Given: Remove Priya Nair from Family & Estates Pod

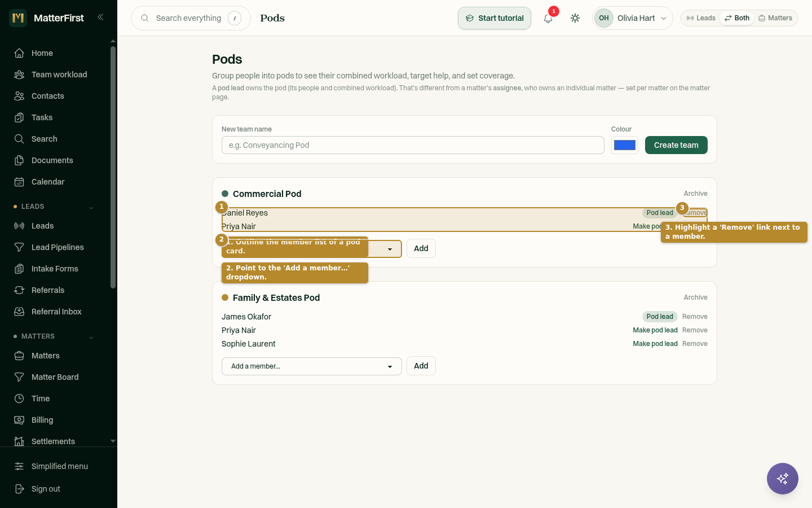Looking at the screenshot, I should pos(695,330).
